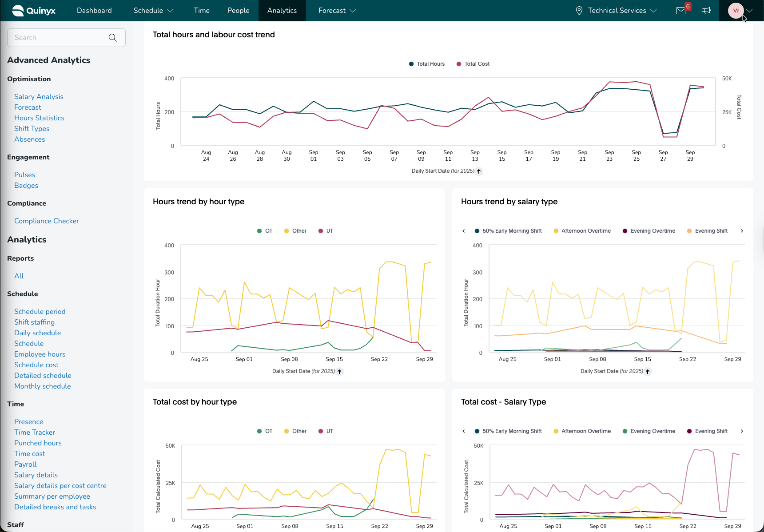This screenshot has height=532, width=764.
Task: Click the search magnifier icon in sidebar
Action: (113, 38)
